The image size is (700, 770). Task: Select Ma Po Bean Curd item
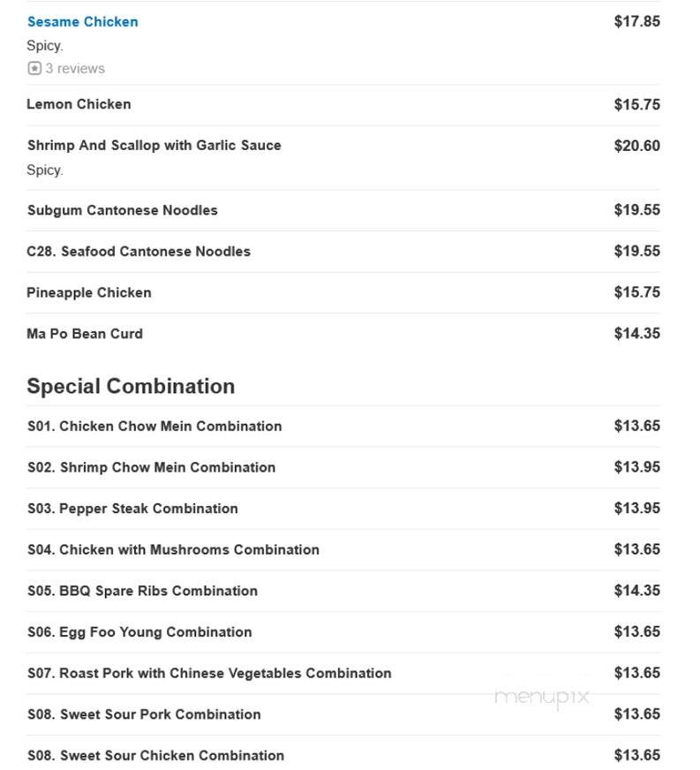click(85, 334)
